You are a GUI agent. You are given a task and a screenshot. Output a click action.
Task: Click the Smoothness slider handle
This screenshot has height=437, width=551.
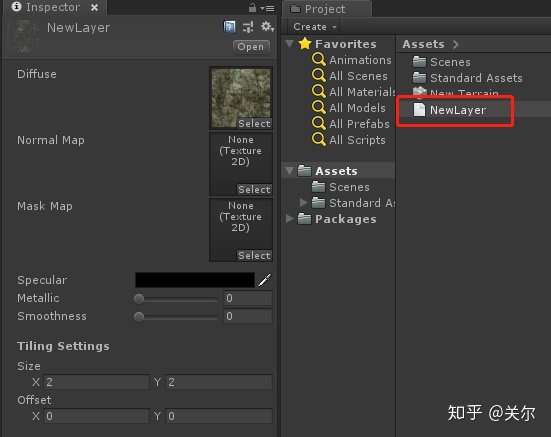click(x=139, y=317)
